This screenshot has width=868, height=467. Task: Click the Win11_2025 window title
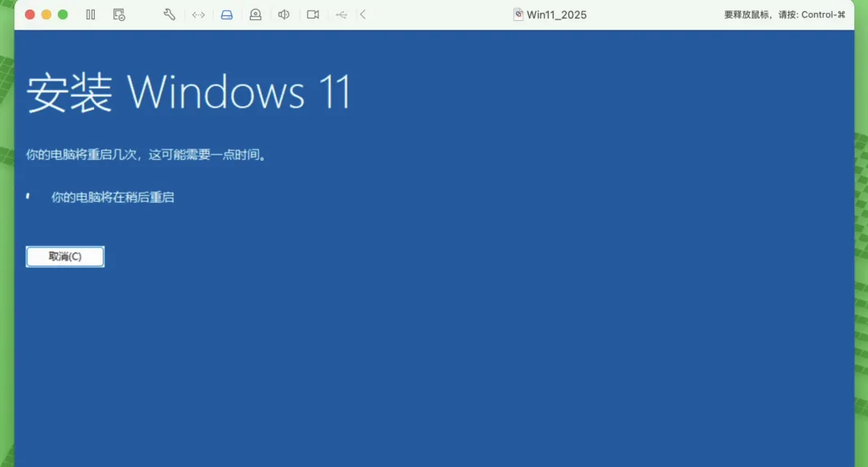pos(556,15)
